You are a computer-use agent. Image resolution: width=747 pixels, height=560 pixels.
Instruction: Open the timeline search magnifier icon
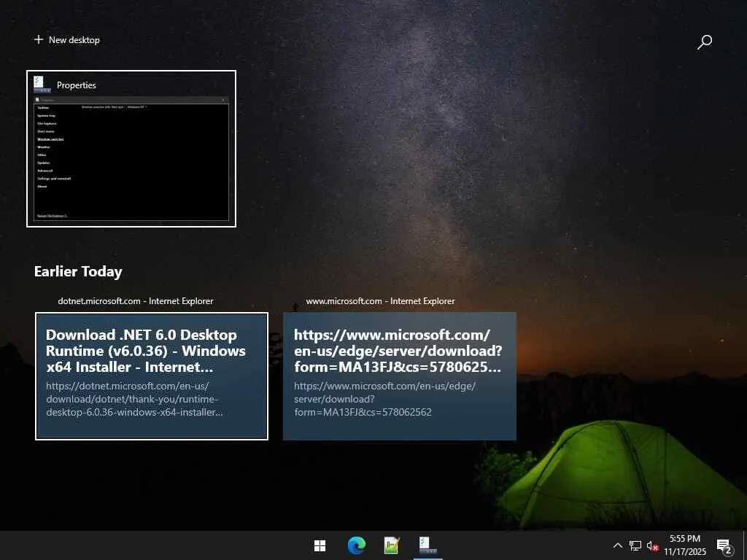point(704,42)
